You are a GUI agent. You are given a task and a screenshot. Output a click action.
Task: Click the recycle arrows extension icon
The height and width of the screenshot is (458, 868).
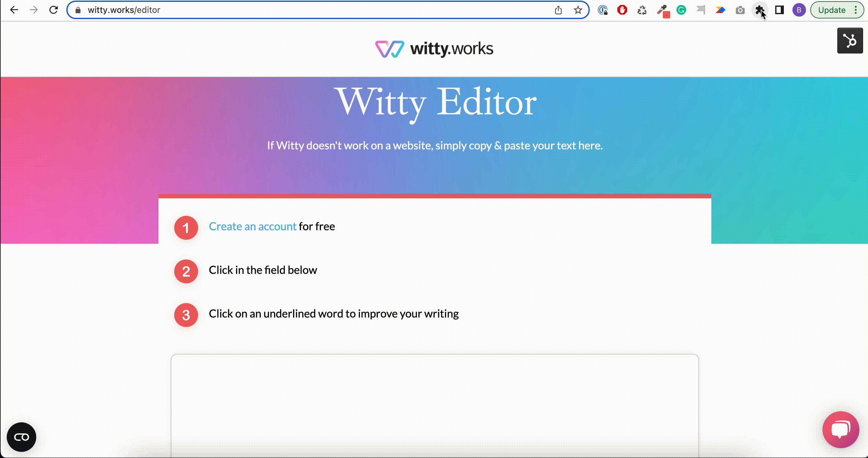click(x=642, y=10)
